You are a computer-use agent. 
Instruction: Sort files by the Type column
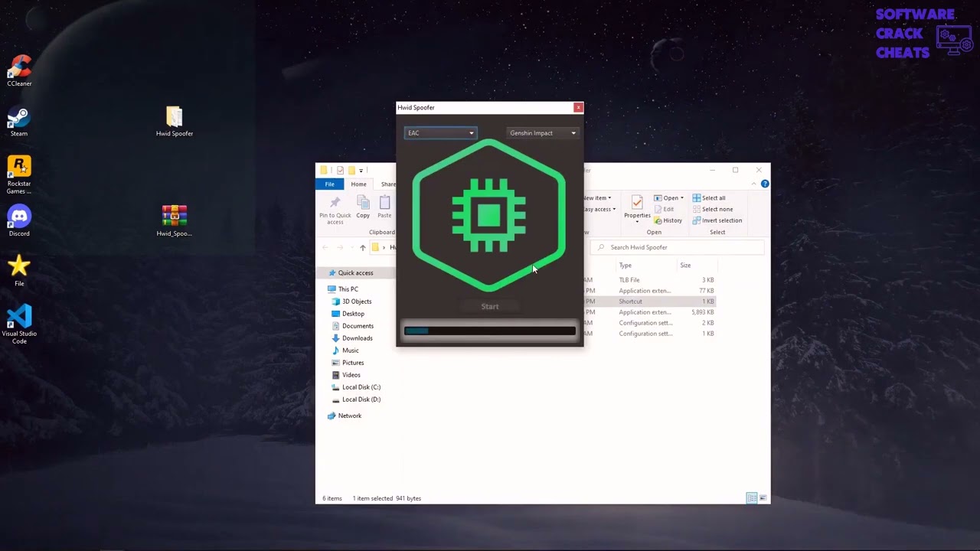click(626, 266)
